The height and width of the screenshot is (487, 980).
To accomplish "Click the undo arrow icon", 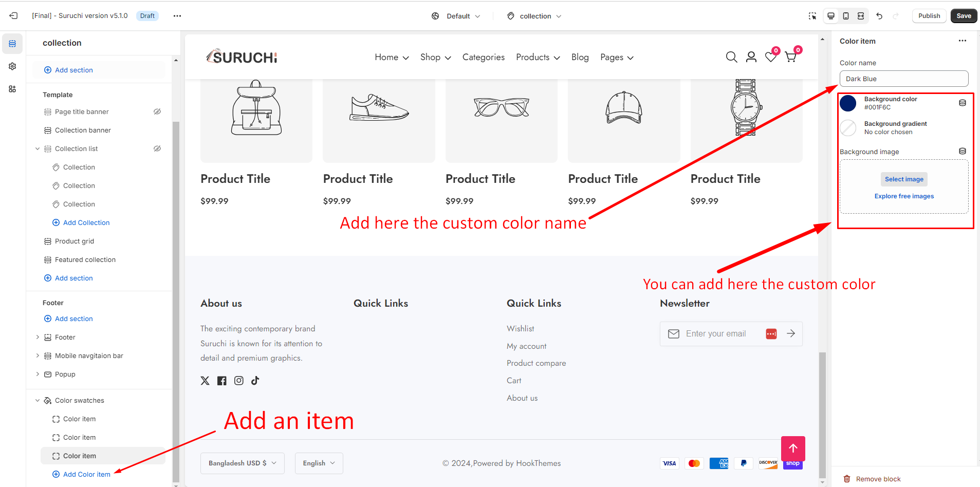I will (x=879, y=16).
